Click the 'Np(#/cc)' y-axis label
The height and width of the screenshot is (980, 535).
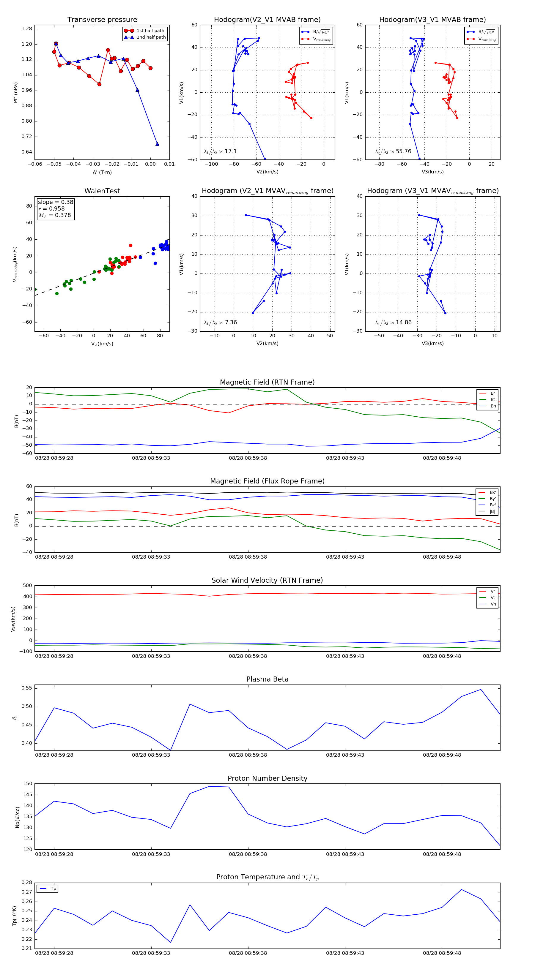(x=17, y=817)
